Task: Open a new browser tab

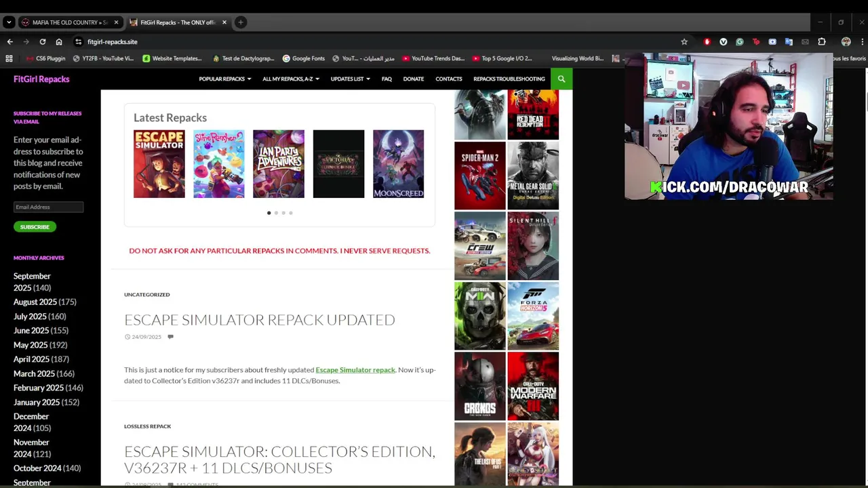Action: coord(241,22)
